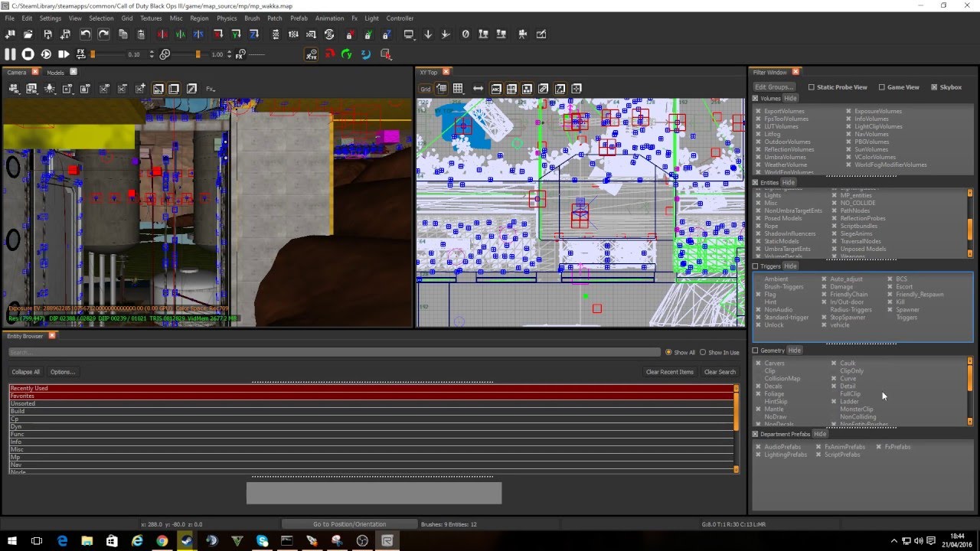Expand the Func entity category
This screenshot has width=980, height=551.
371,434
